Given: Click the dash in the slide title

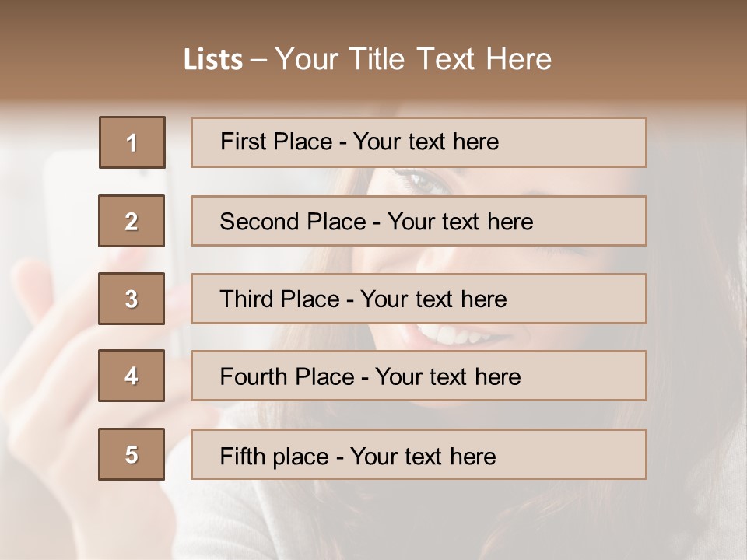Looking at the screenshot, I should click(258, 60).
